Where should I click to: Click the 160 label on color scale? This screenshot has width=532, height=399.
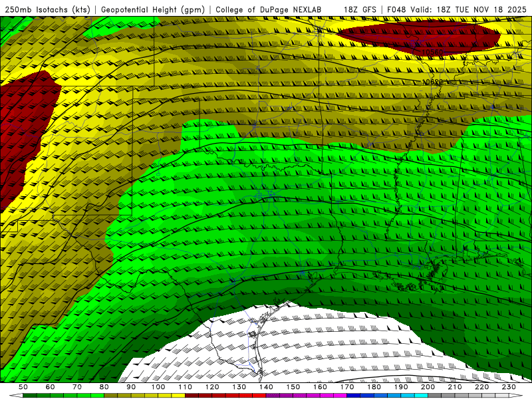[320, 387]
